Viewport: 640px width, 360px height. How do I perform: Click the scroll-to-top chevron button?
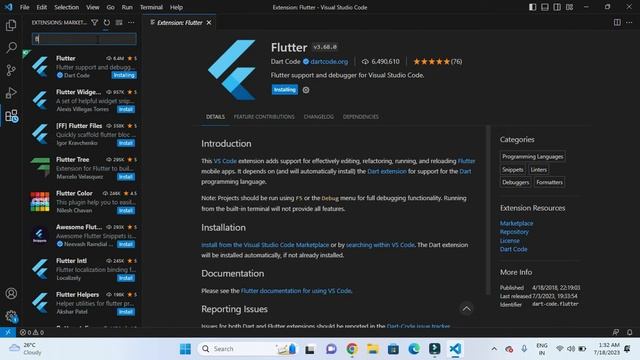click(467, 309)
